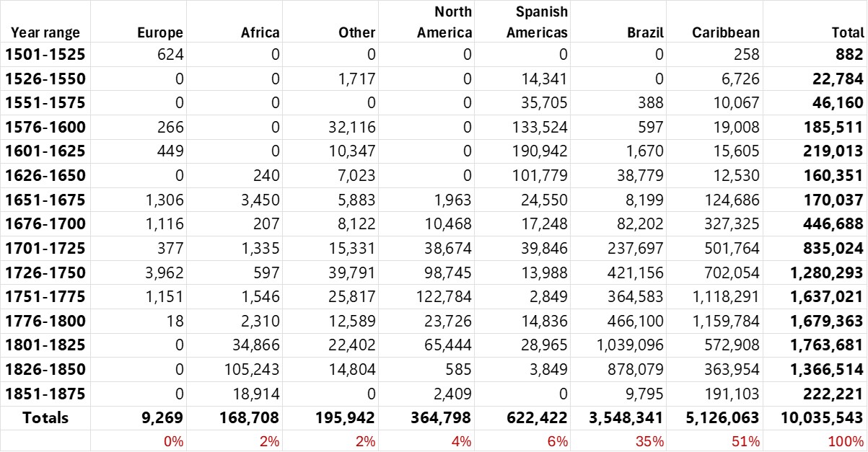The width and height of the screenshot is (868, 452).
Task: Select the grand total cell 10,035,543
Action: 815,418
